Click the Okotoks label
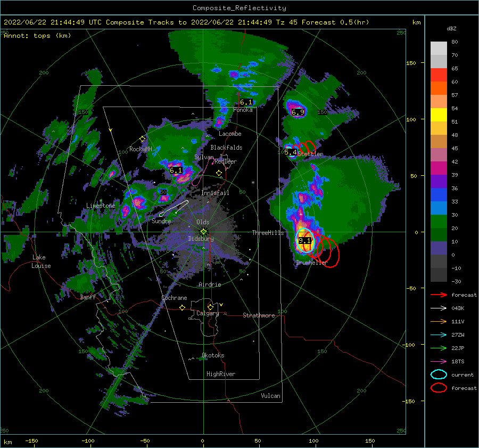The height and width of the screenshot is (448, 479). tap(213, 355)
